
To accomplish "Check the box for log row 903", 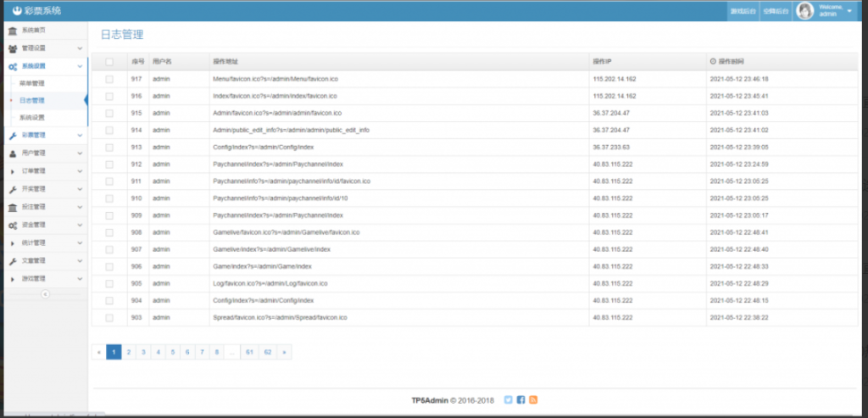I will click(x=109, y=318).
